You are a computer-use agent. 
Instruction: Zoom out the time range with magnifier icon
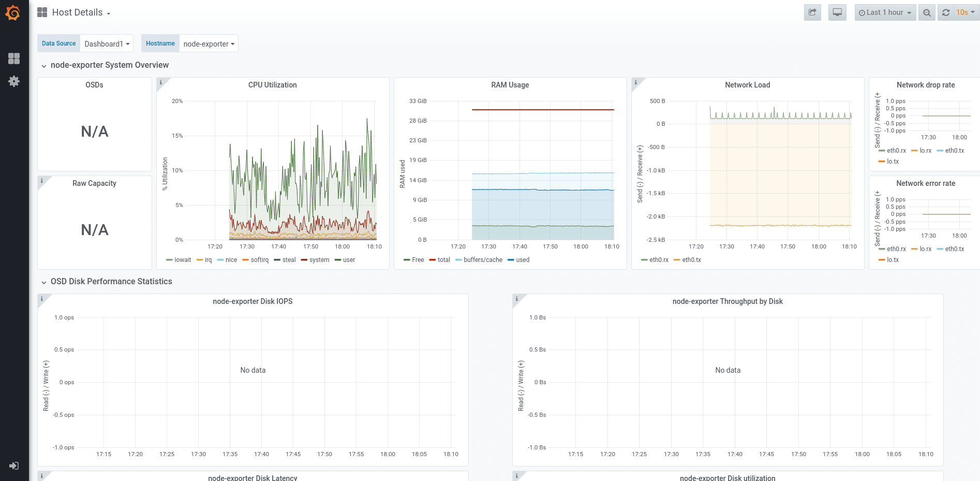click(926, 12)
